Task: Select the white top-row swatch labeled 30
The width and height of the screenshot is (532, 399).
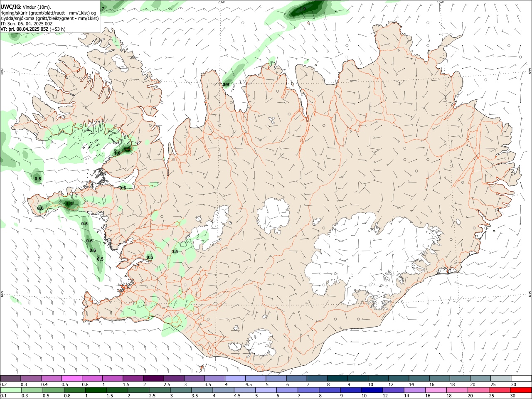Action: (x=521, y=378)
